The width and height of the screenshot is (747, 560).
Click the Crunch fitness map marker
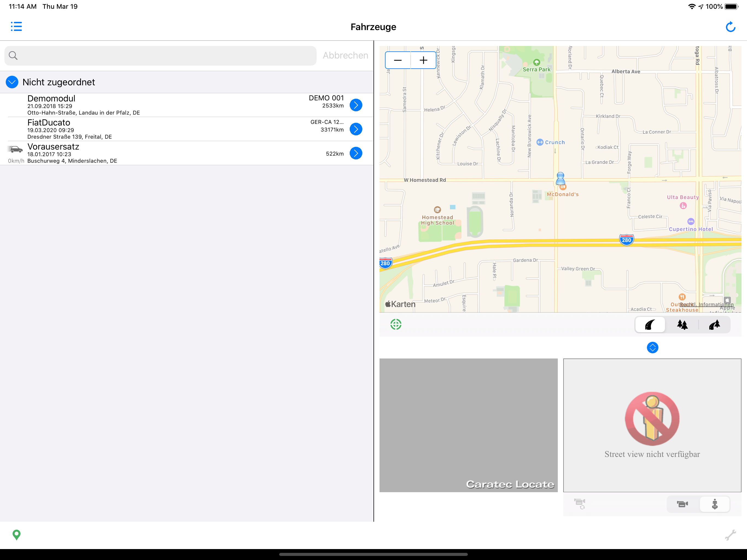(540, 142)
